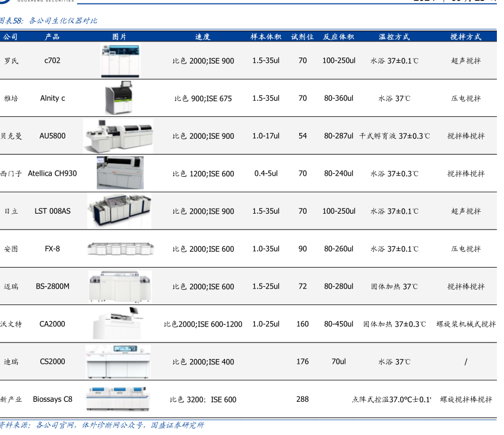Screen dimensions: 504x435
Task: Click product name BS-2800M
Action: pyautogui.click(x=52, y=286)
